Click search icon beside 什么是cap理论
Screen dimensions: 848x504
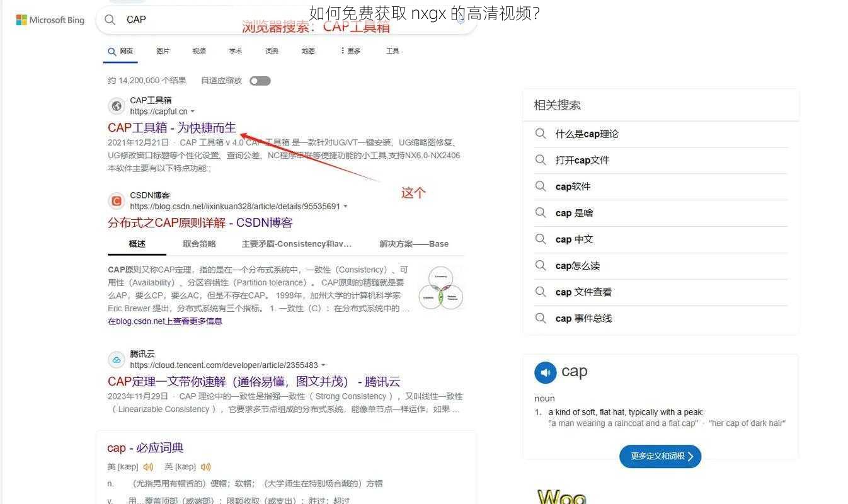(x=541, y=134)
